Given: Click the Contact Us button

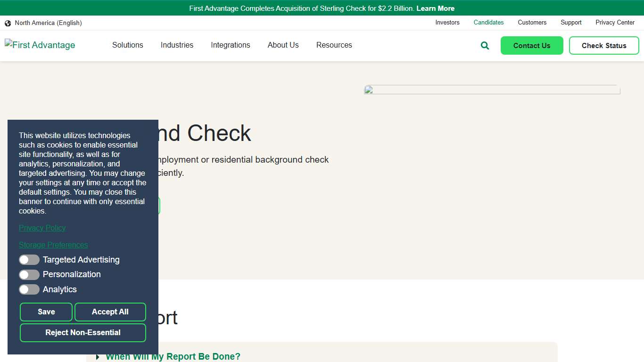Looking at the screenshot, I should pyautogui.click(x=532, y=45).
